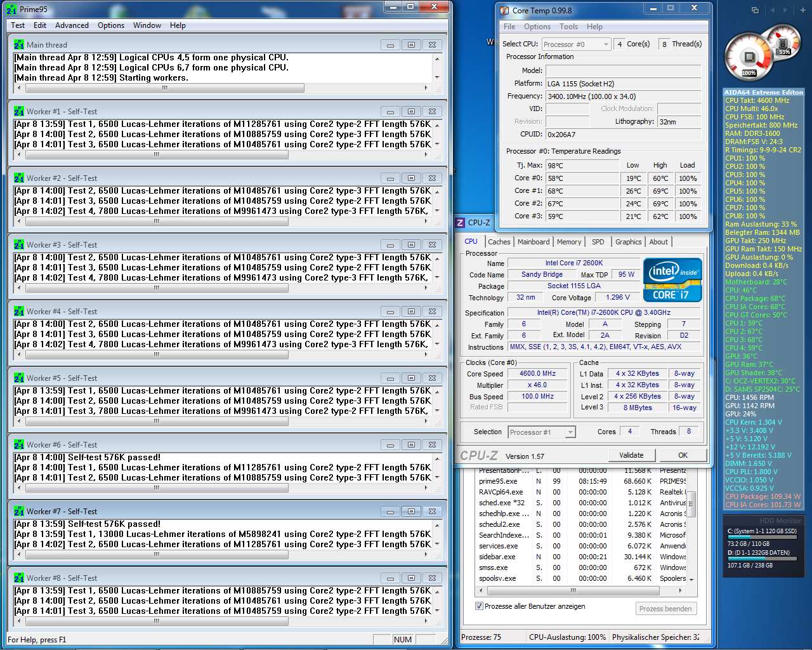This screenshot has width=812, height=650.
Task: Minimize the Worker #3 sub-window
Action: click(390, 245)
